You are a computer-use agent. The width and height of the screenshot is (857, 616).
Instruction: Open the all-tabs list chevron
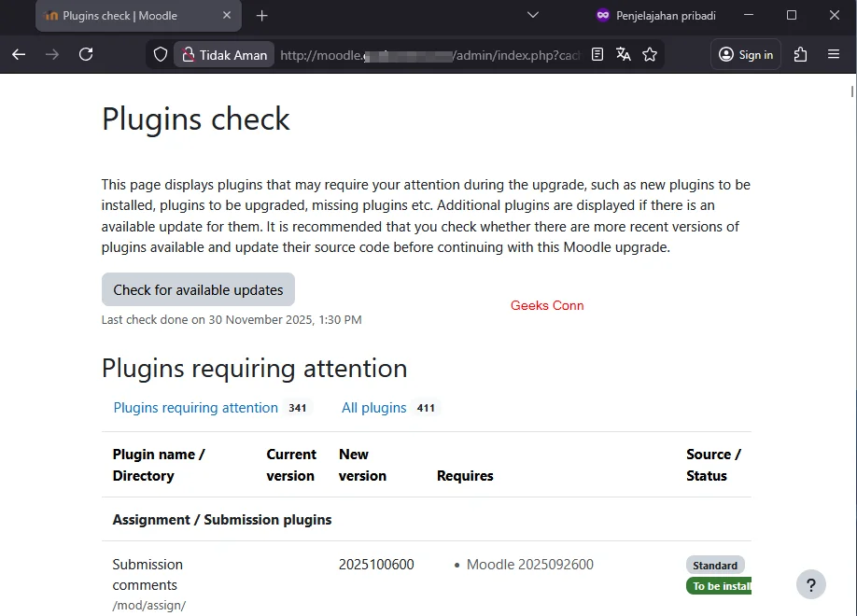pos(532,16)
